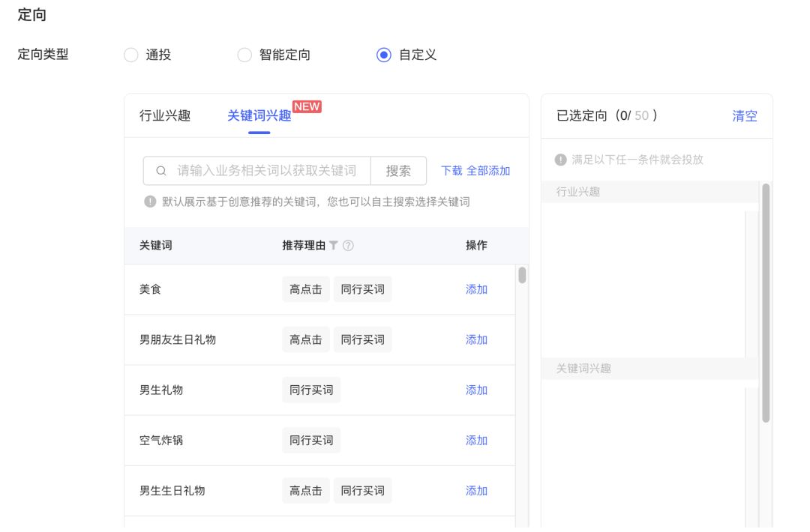Image resolution: width=810 pixels, height=532 pixels.
Task: Click the NEW badge on the 关键词兴趣 tab
Action: [x=307, y=106]
